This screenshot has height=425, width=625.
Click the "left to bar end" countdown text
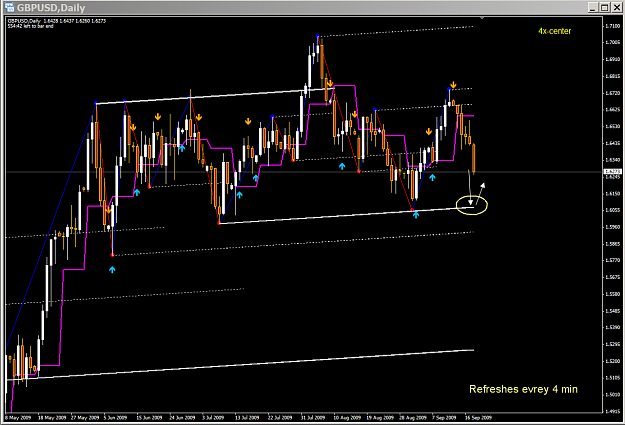[x=30, y=26]
